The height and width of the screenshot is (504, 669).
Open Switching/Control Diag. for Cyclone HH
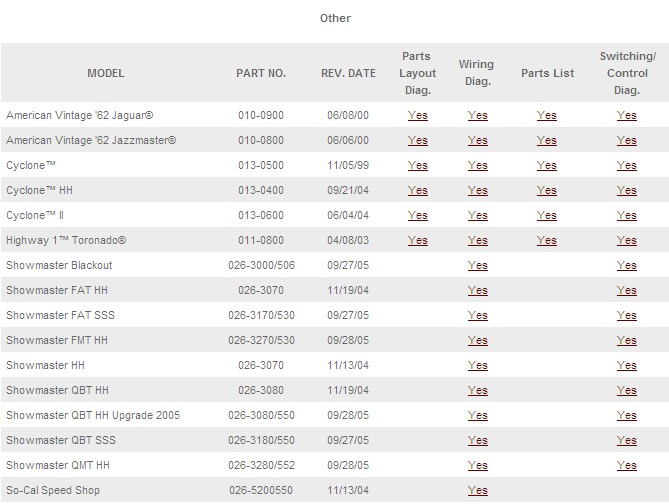(x=626, y=190)
